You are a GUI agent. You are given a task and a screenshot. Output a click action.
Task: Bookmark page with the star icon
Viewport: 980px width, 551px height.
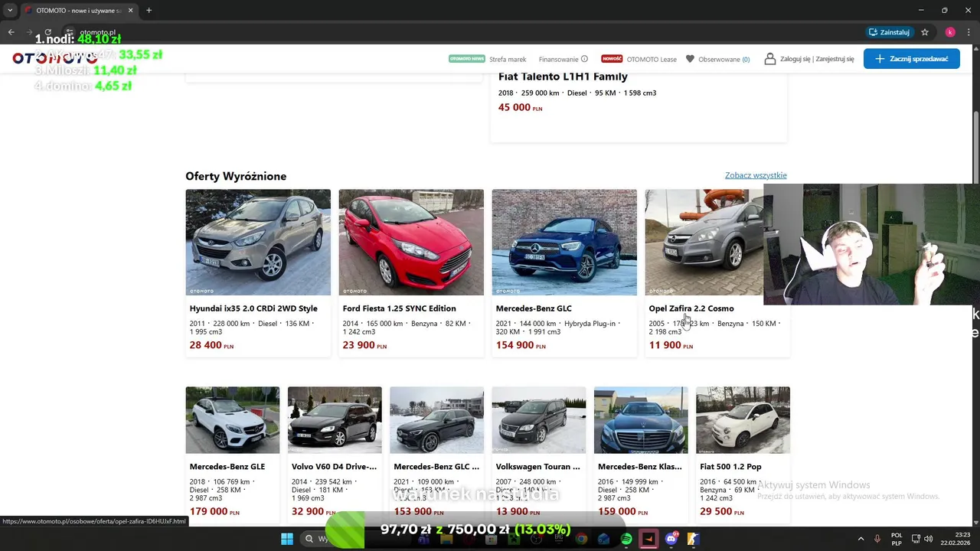tap(925, 32)
